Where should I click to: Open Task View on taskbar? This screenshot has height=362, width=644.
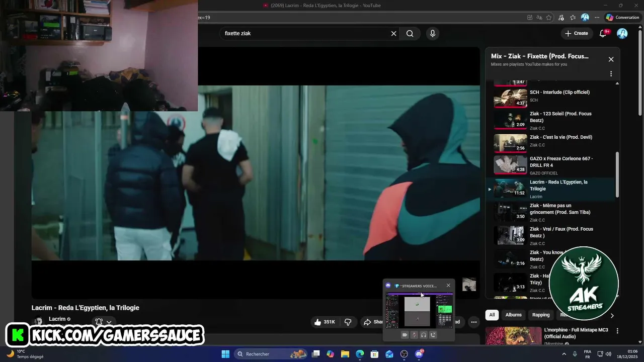pyautogui.click(x=315, y=354)
